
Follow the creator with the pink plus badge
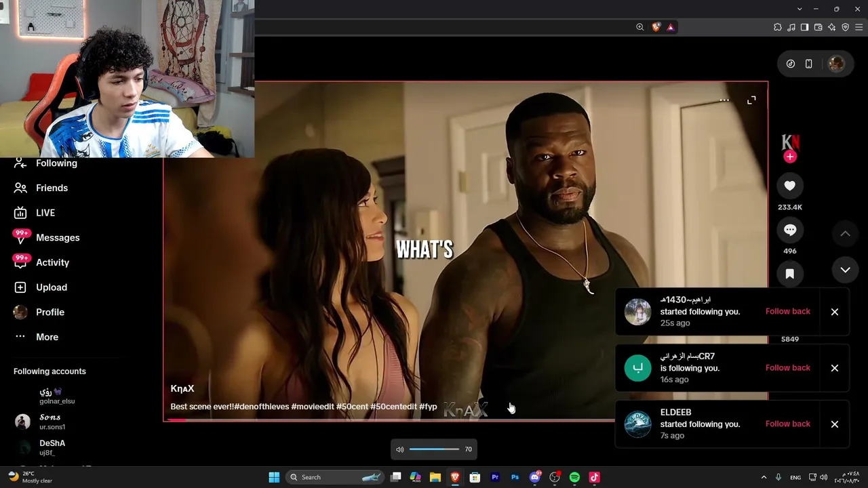click(790, 157)
